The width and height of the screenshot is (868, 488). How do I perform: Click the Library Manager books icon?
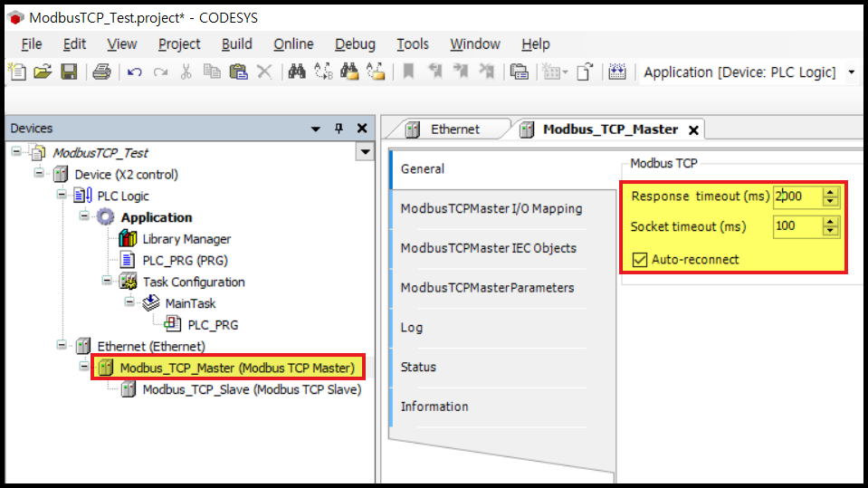pyautogui.click(x=128, y=239)
